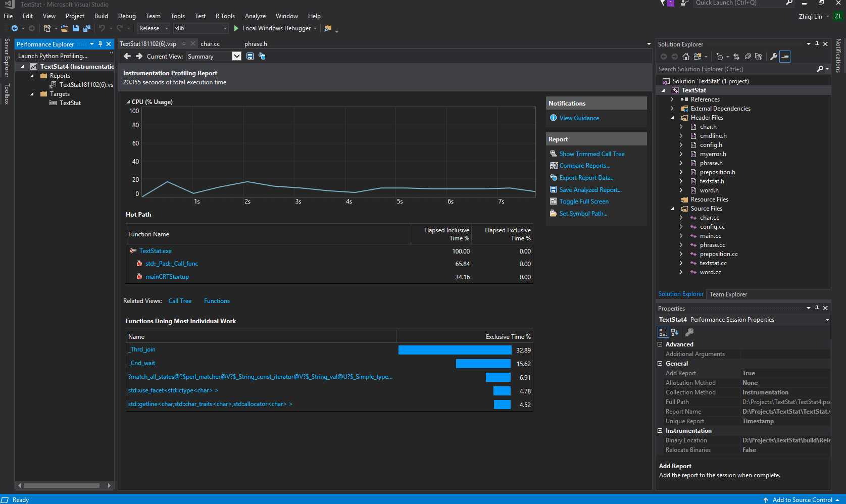
Task: Click the Save toolbar icon
Action: [x=76, y=28]
